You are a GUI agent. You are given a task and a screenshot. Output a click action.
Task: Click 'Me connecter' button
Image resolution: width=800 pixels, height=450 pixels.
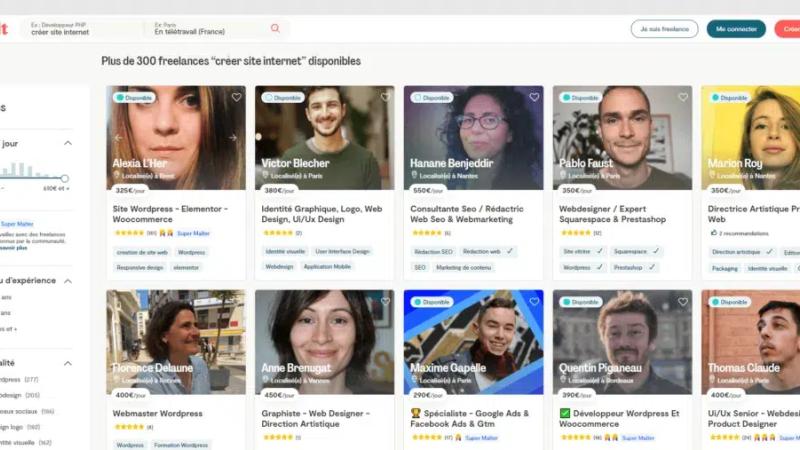click(x=736, y=29)
